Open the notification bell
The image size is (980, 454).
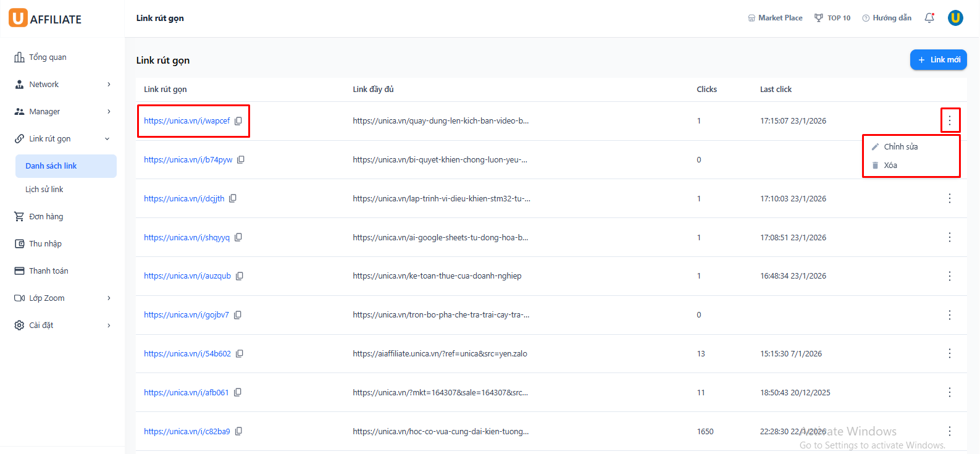929,18
